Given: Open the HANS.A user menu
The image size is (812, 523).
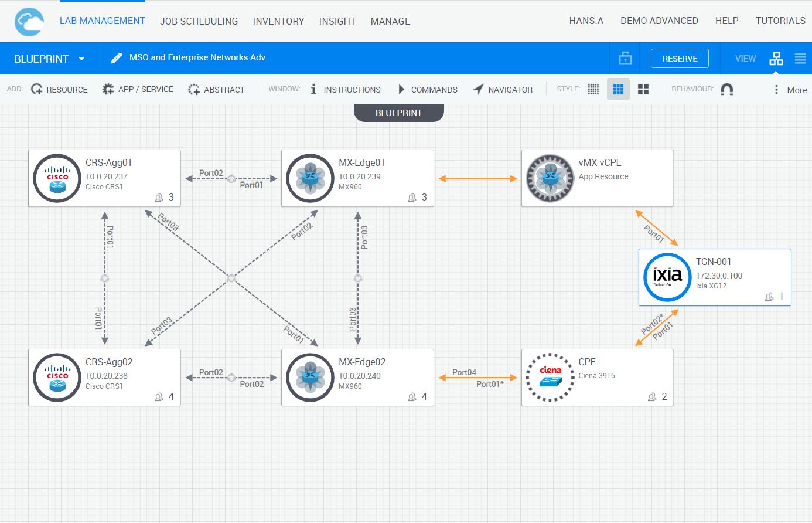Looking at the screenshot, I should coord(586,21).
